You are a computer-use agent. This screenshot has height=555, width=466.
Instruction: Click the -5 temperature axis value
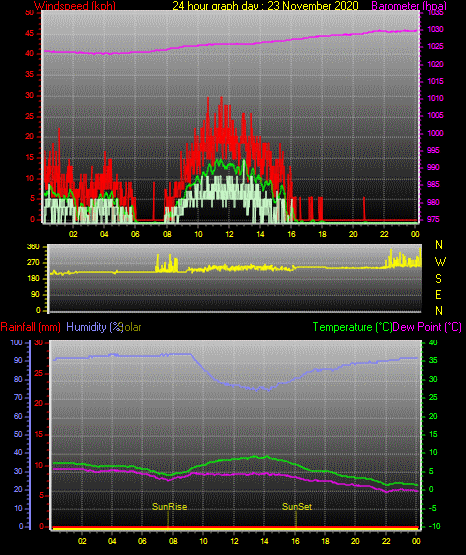pos(433,509)
